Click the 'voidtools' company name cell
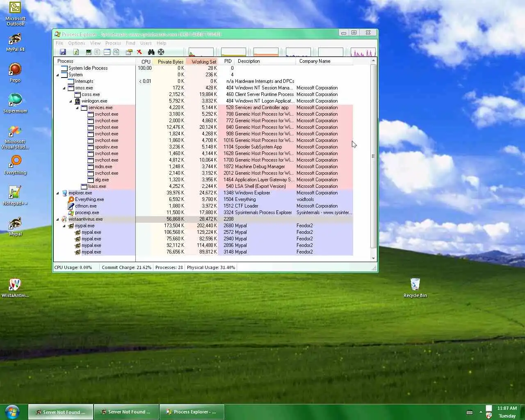 point(305,199)
